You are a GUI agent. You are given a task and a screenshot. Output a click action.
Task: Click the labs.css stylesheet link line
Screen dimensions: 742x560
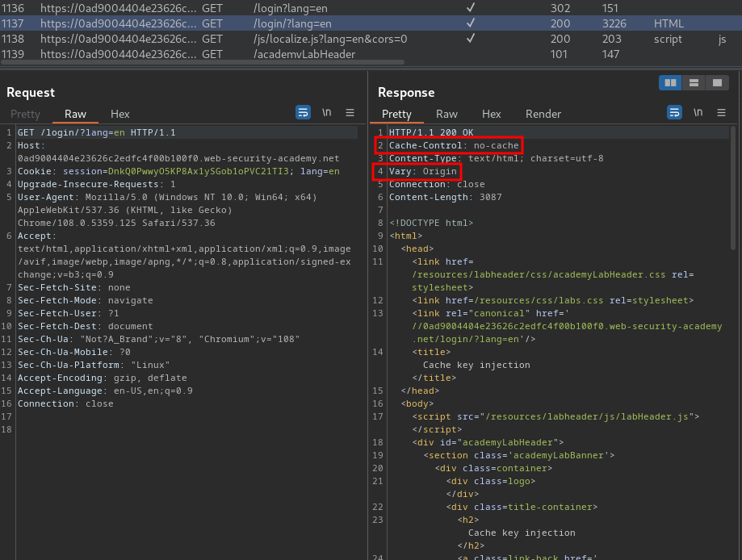[x=553, y=300]
